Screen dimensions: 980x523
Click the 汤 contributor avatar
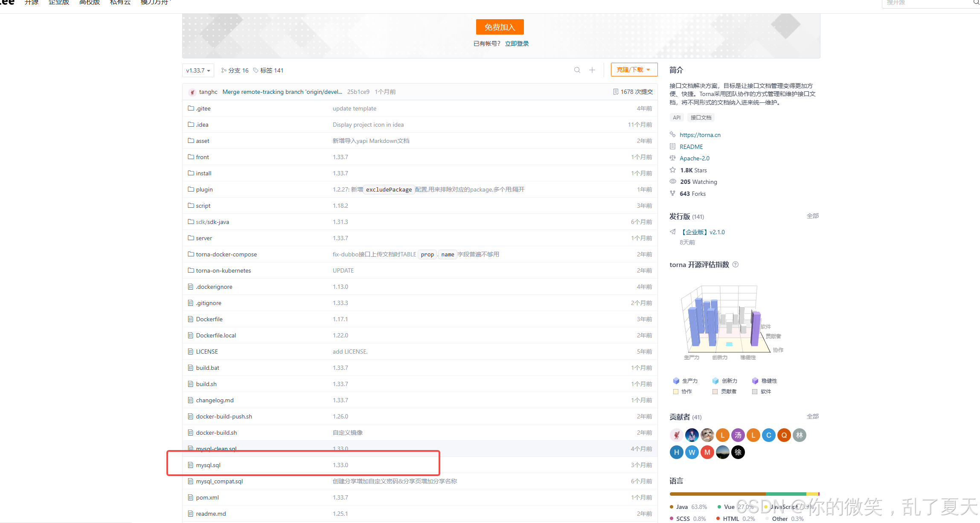click(738, 435)
